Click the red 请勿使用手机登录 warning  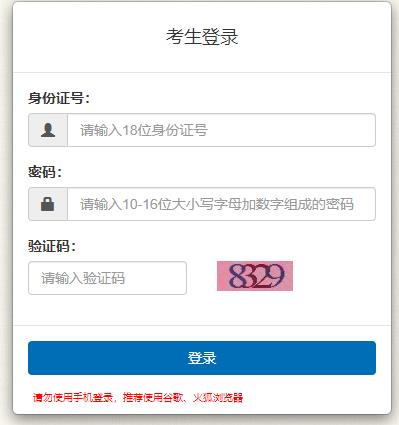73,397
